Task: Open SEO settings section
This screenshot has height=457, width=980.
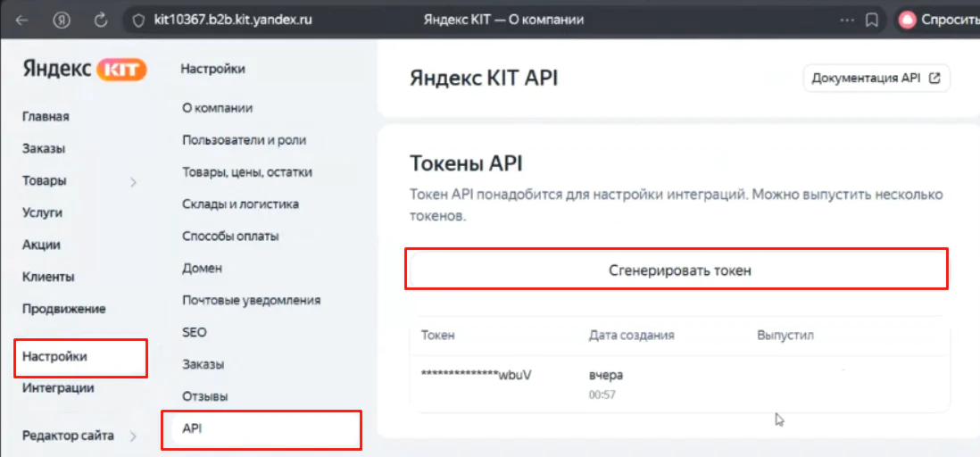Action: [x=195, y=332]
